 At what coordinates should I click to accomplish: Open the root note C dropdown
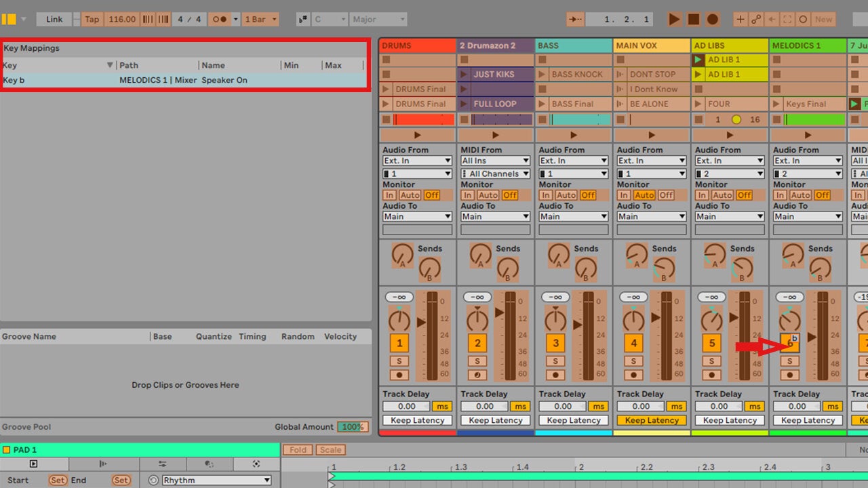(330, 19)
